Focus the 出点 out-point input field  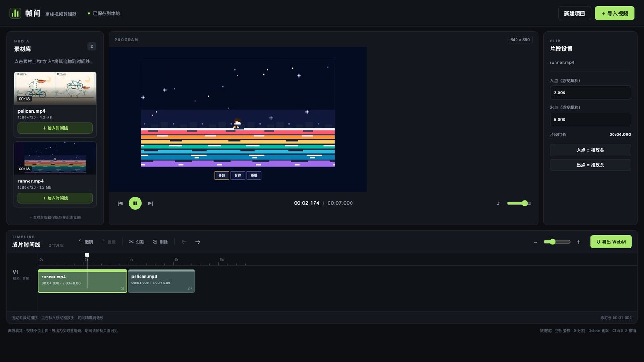point(590,119)
